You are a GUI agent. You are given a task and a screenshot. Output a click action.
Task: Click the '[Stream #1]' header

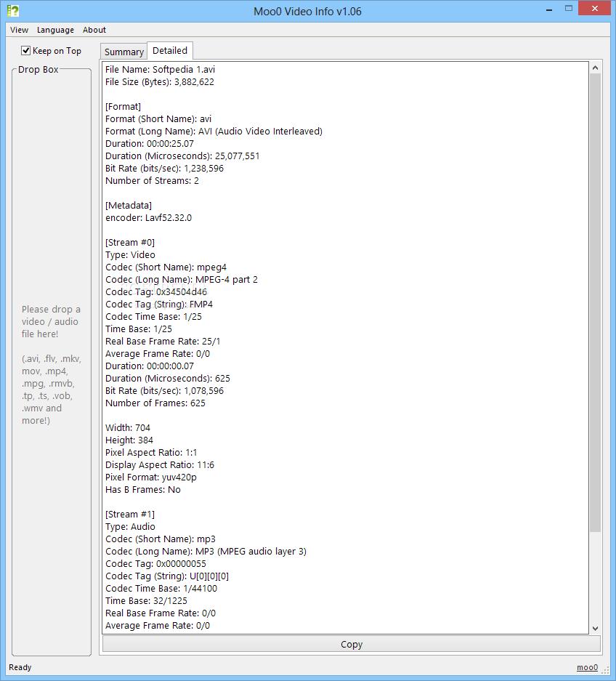[130, 515]
